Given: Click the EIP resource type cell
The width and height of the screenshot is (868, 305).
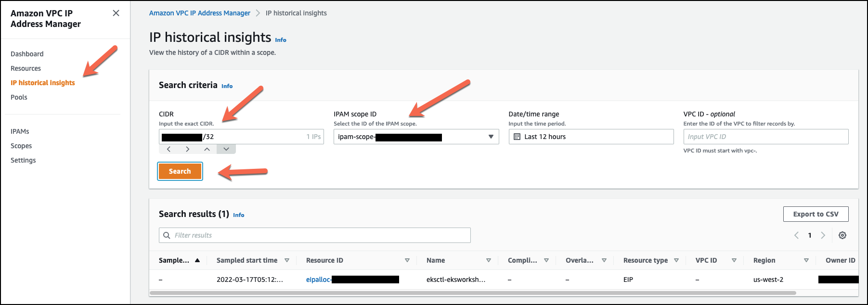Looking at the screenshot, I should tap(628, 280).
